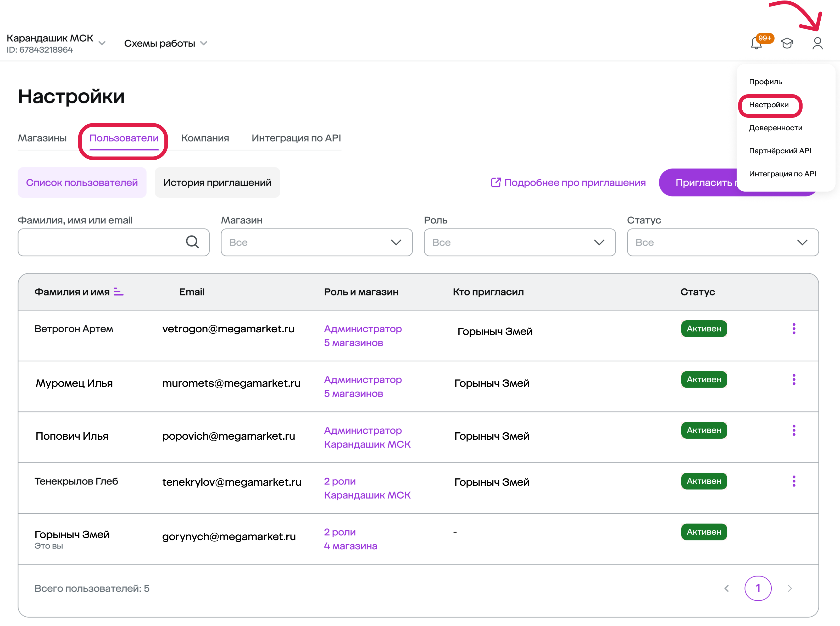
Task: Open three-dot menu for Попович Илья
Action: [x=793, y=430]
